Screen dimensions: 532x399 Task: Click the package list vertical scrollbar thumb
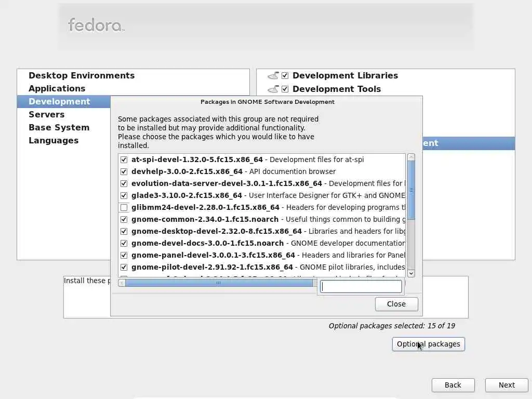coord(411,190)
